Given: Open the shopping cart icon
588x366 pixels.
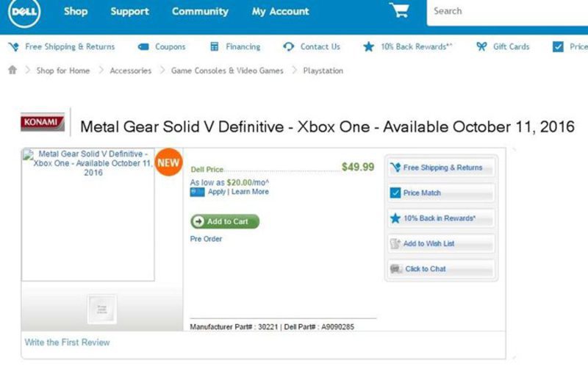Looking at the screenshot, I should pyautogui.click(x=399, y=11).
